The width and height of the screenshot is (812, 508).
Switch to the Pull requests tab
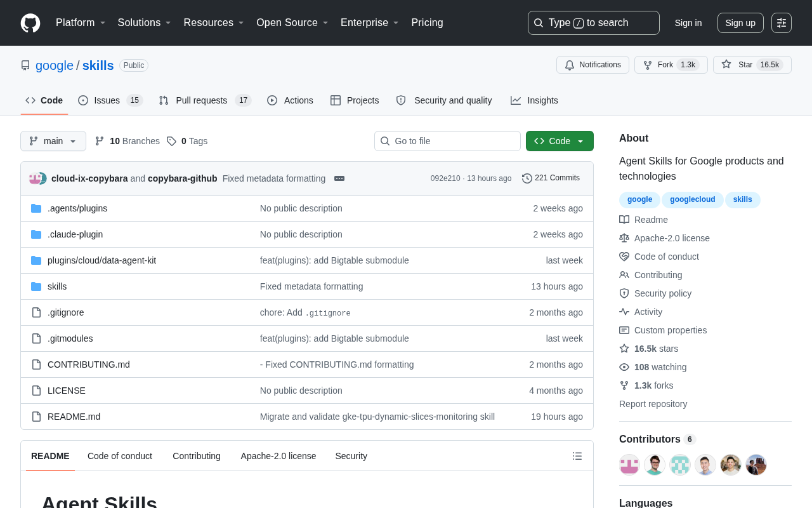pyautogui.click(x=205, y=100)
